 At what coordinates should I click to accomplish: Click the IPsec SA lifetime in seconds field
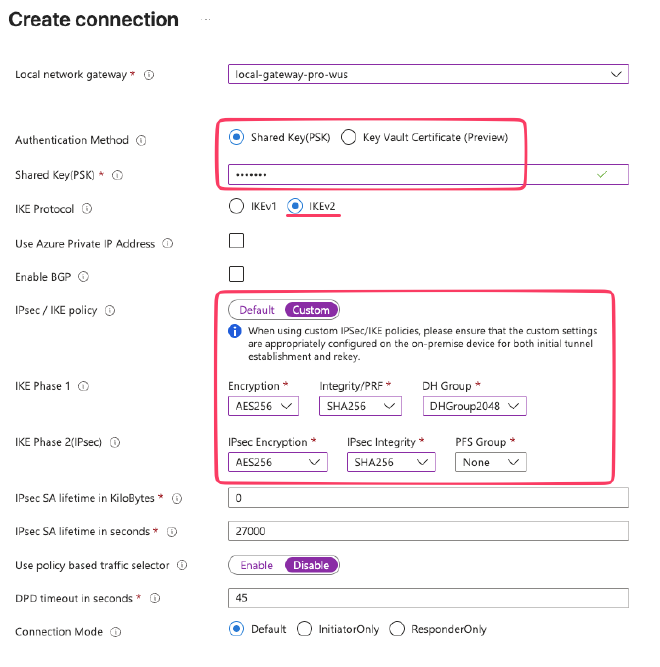(x=428, y=531)
